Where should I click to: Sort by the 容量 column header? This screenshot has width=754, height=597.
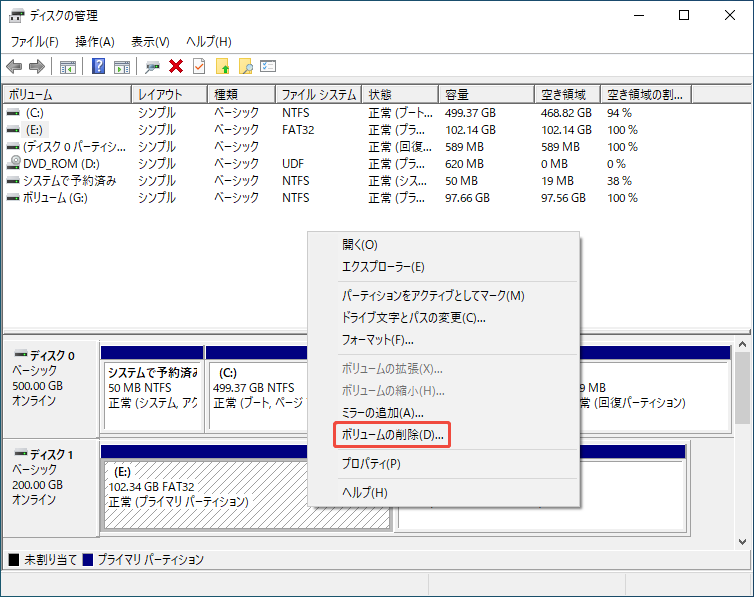(x=487, y=95)
